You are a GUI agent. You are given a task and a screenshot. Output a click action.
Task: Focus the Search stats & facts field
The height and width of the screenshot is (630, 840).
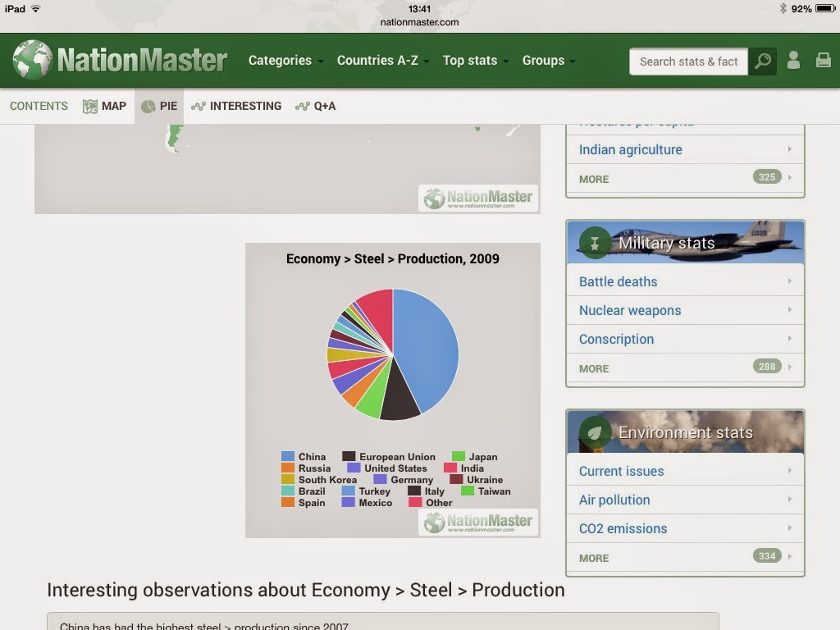pyautogui.click(x=688, y=62)
